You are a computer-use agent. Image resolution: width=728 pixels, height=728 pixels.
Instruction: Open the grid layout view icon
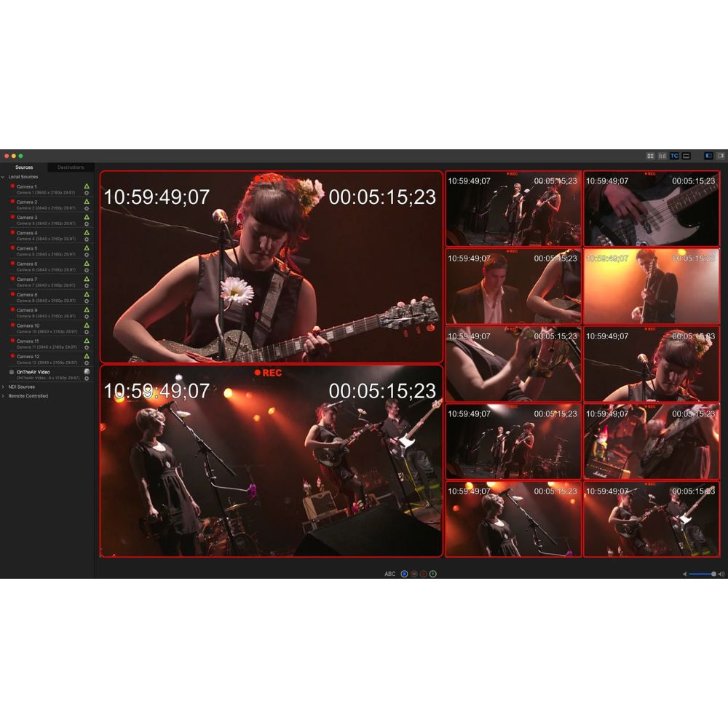tap(651, 155)
